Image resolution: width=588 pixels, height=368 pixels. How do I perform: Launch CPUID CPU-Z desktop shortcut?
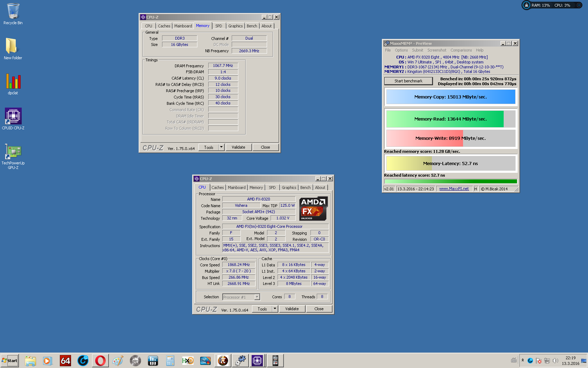click(x=13, y=119)
